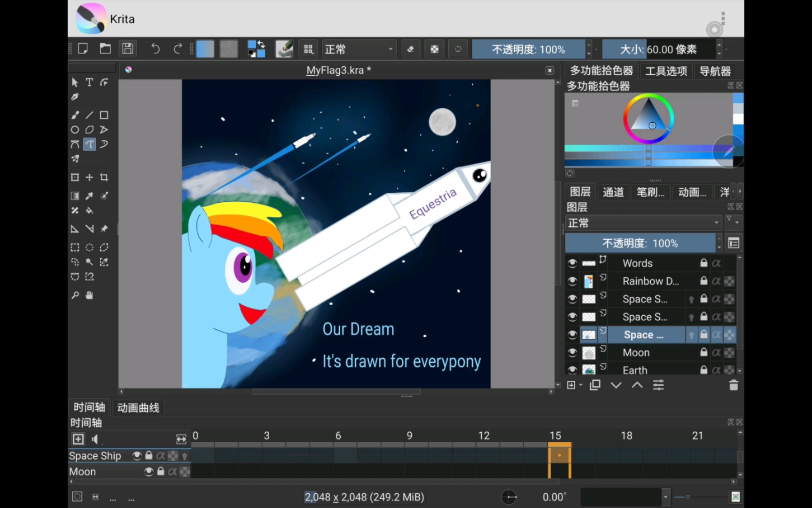Select the Move tool
The width and height of the screenshot is (812, 508).
[x=89, y=177]
